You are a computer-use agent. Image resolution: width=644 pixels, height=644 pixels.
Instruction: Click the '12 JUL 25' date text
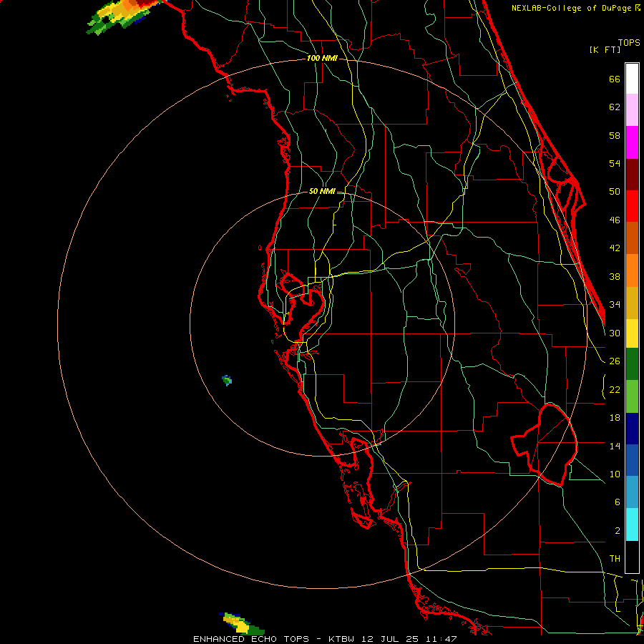click(x=391, y=639)
